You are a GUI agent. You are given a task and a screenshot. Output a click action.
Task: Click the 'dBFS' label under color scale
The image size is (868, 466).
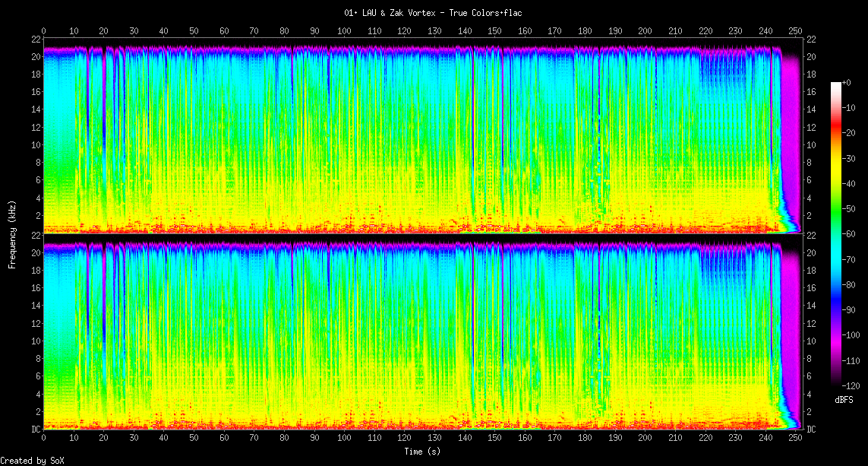tap(844, 400)
